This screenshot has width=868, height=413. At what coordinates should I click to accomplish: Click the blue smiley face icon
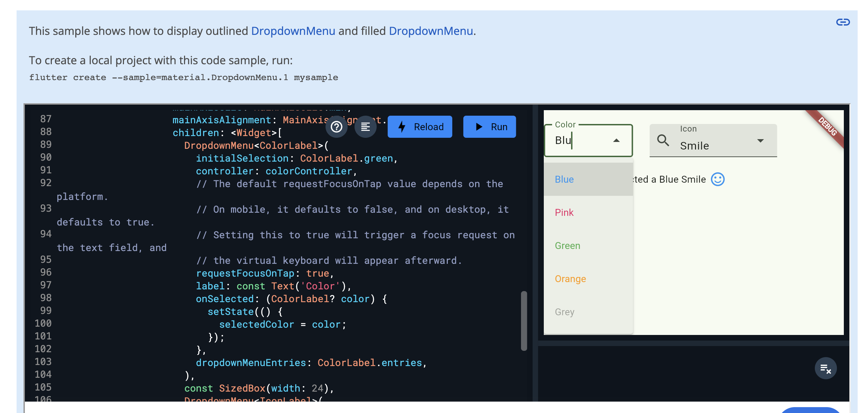coord(718,180)
